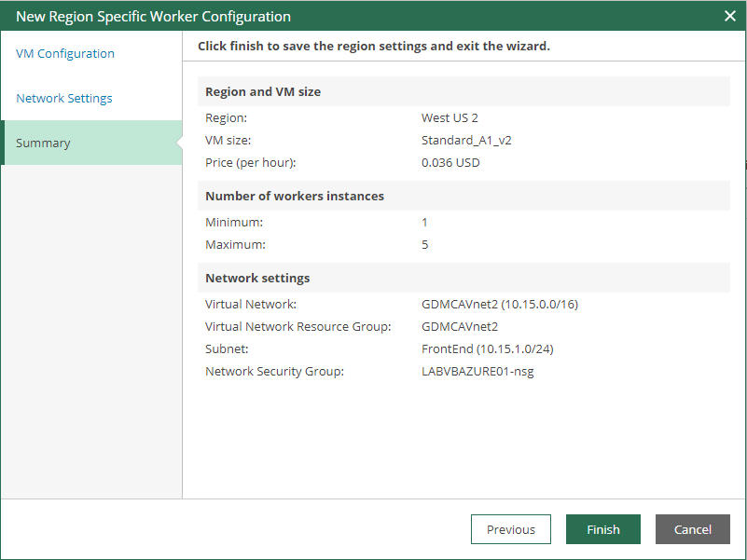Open the Network Settings step
The image size is (747, 560).
tap(64, 99)
